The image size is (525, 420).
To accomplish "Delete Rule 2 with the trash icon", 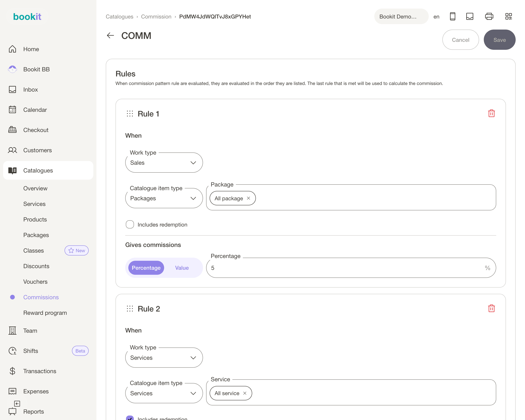I will tap(491, 309).
